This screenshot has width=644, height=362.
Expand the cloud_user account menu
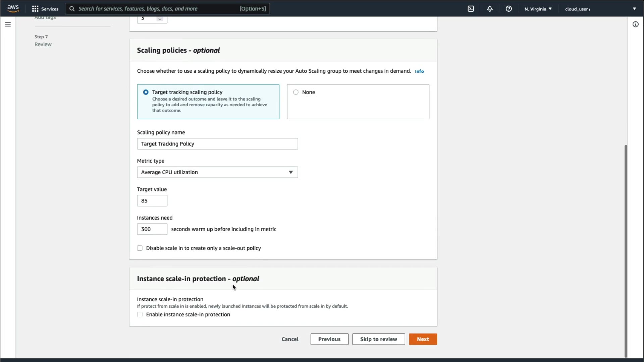[x=600, y=9]
